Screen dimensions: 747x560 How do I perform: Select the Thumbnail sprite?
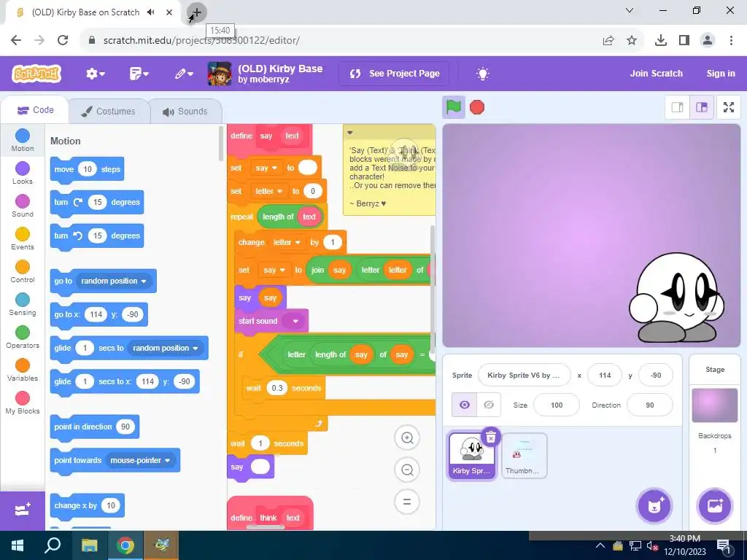tap(524, 456)
